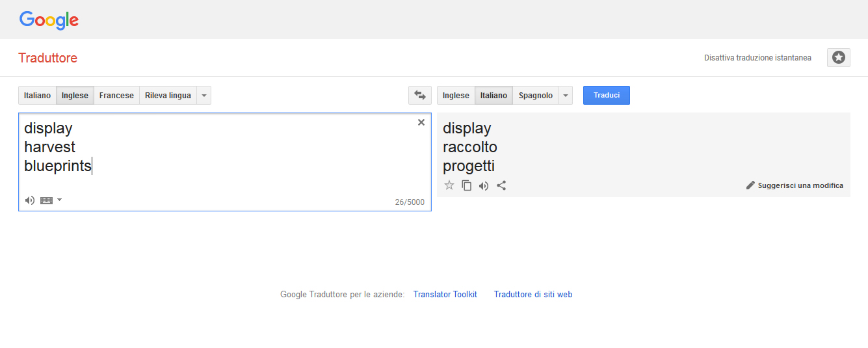Save translation with the star icon

point(449,185)
